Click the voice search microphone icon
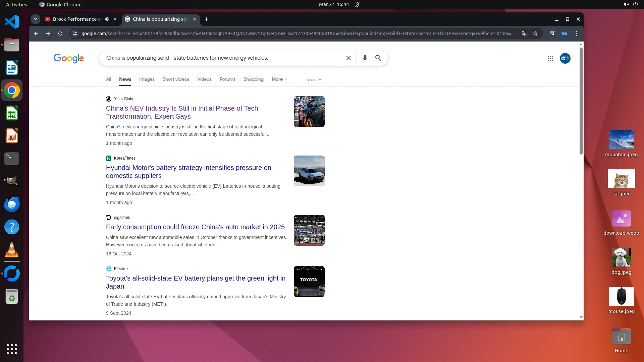 click(365, 58)
